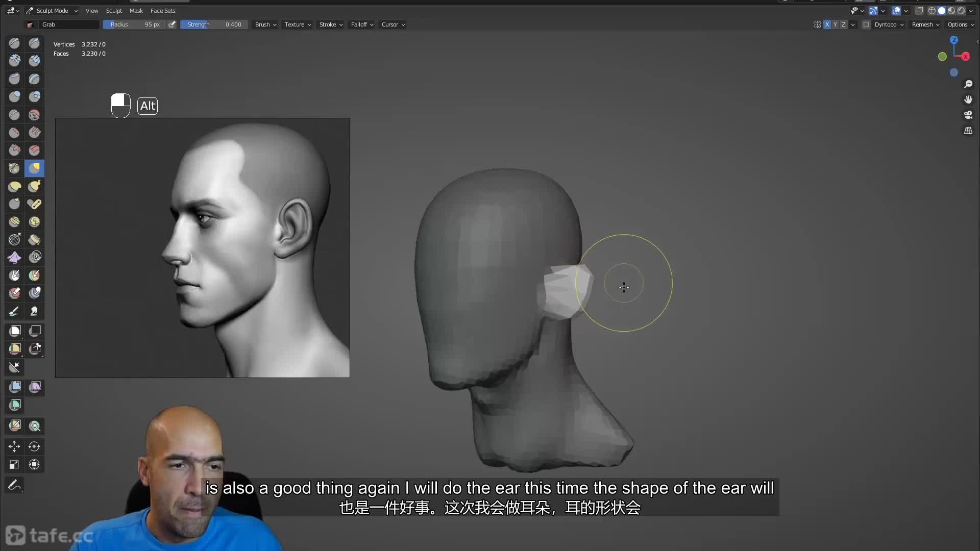Switch perspective/orthographic grid icon
This screenshot has width=980, height=551.
tap(968, 131)
